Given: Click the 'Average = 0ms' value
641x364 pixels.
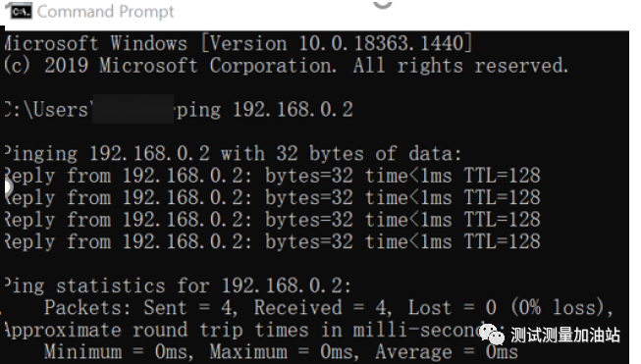Looking at the screenshot, I should (x=447, y=352).
